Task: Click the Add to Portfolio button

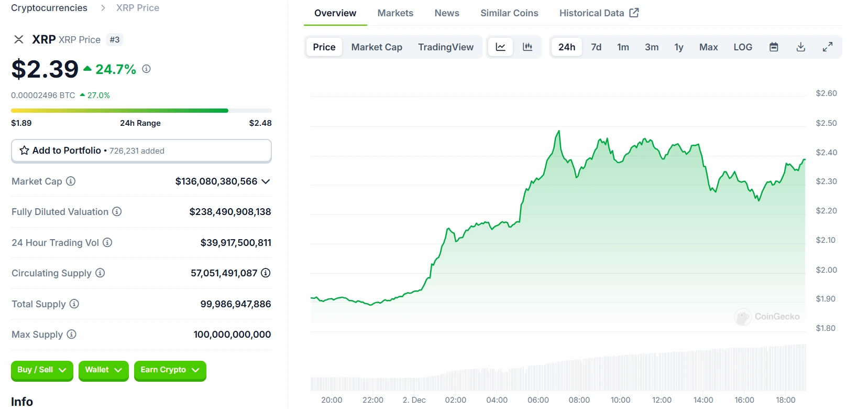Action: [x=141, y=151]
